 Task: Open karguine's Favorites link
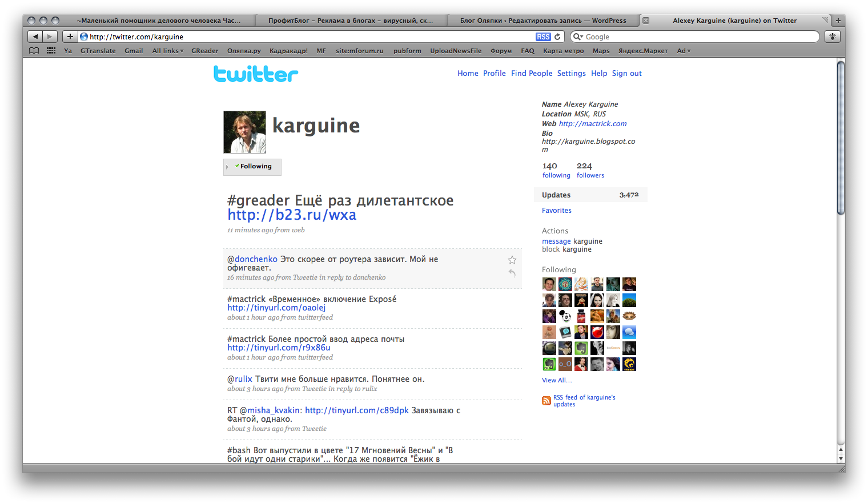click(x=557, y=211)
